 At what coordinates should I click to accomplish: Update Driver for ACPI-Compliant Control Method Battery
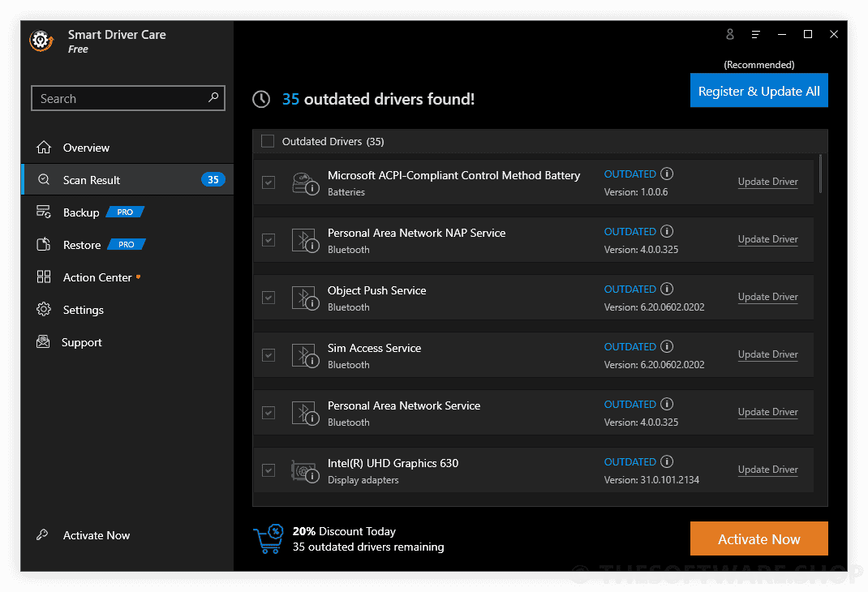[767, 182]
